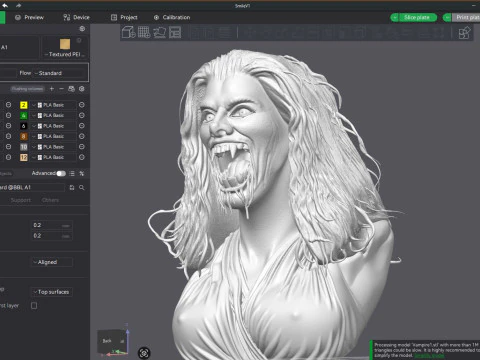This screenshot has width=480, height=360.
Task: Click black color swatch of filament 6
Action: click(24, 126)
